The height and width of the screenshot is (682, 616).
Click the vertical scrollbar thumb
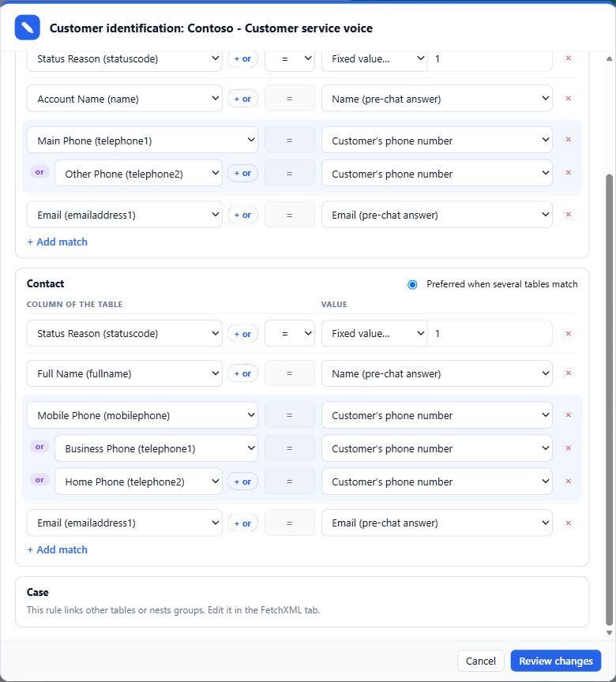tap(610, 400)
